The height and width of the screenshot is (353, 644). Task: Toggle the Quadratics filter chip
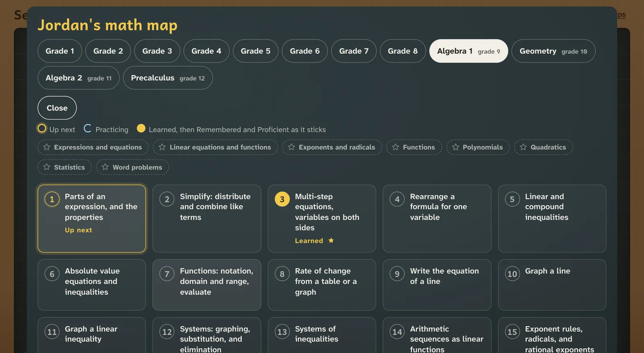pyautogui.click(x=543, y=147)
